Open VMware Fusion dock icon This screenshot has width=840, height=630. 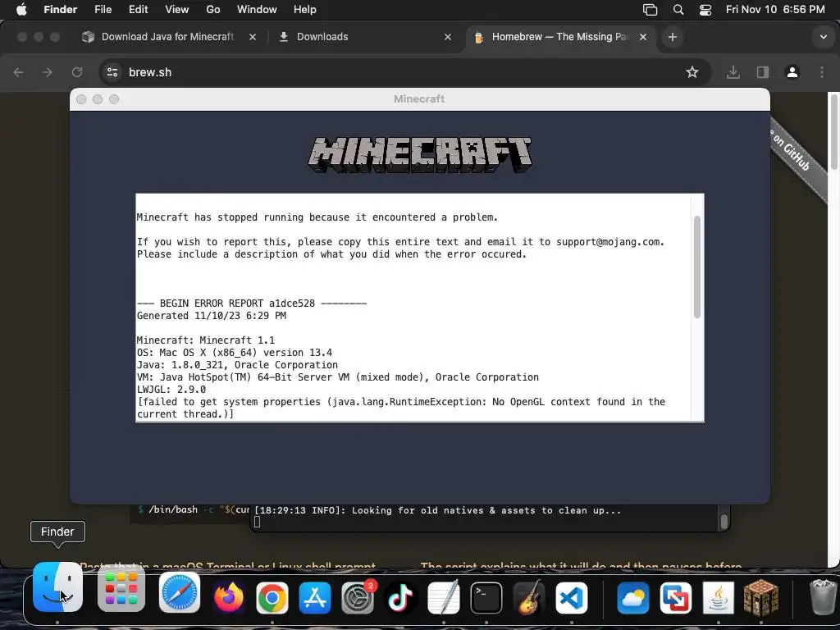(x=676, y=597)
